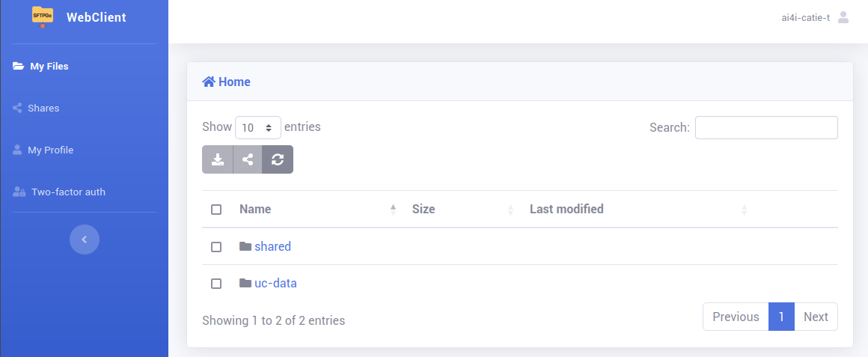Click the user profile avatar icon

click(x=843, y=17)
